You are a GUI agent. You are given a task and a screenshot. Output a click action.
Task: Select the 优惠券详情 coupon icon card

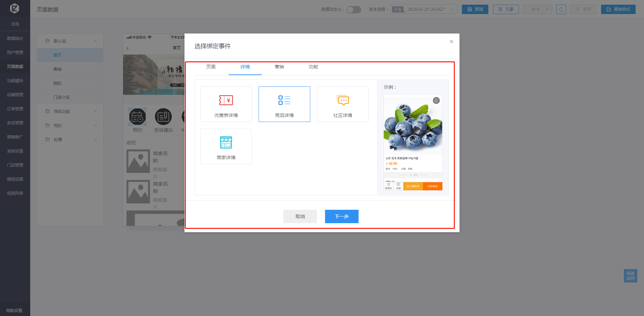226,104
